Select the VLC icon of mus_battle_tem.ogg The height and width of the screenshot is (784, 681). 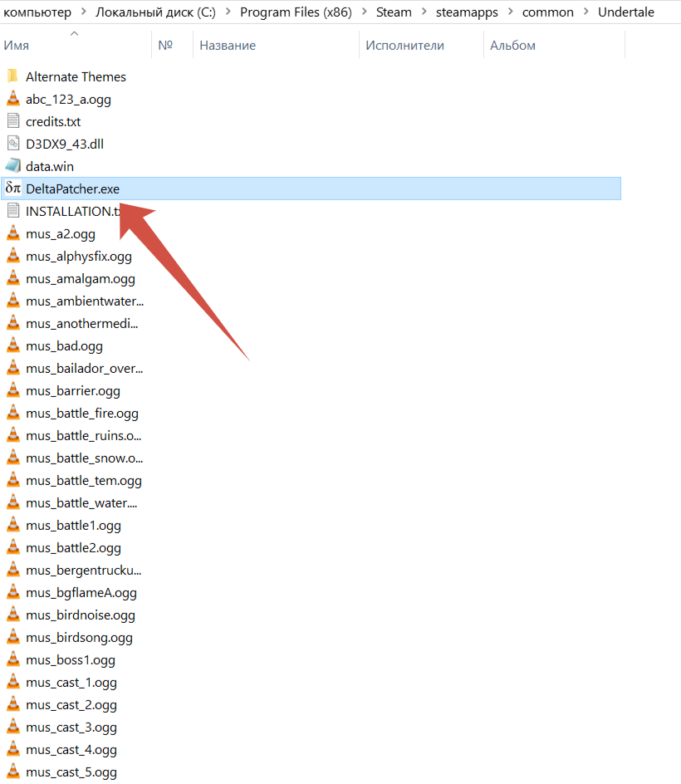tap(13, 479)
